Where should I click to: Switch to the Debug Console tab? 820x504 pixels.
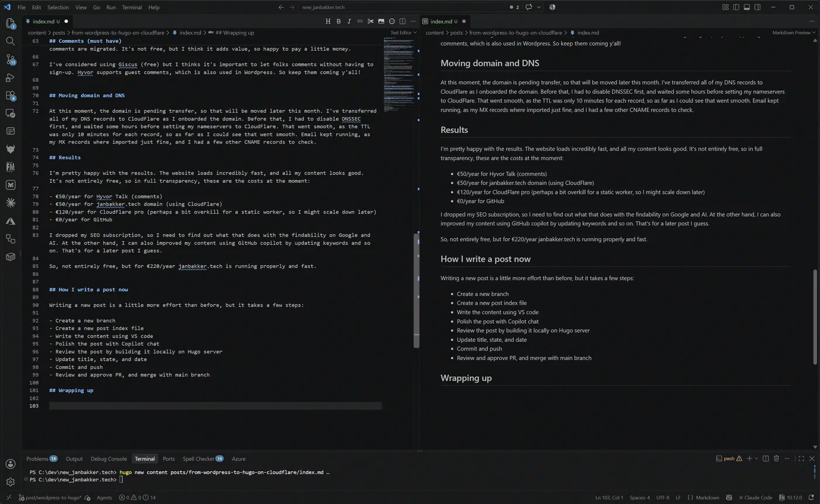tap(108, 459)
